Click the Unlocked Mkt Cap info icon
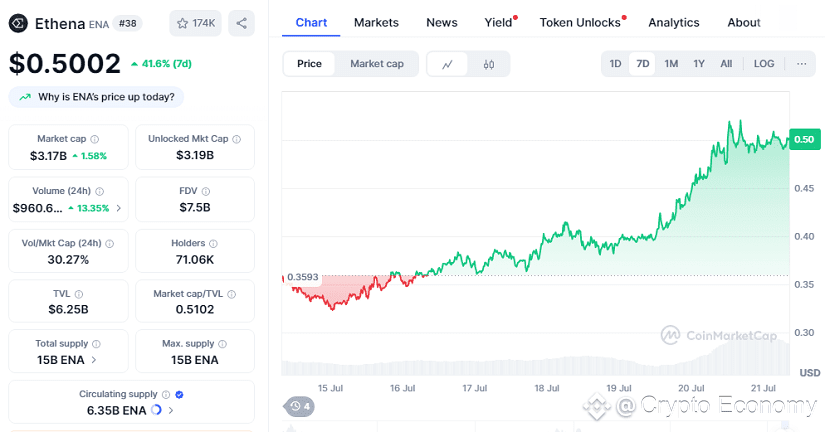The width and height of the screenshot is (825, 432). [237, 139]
